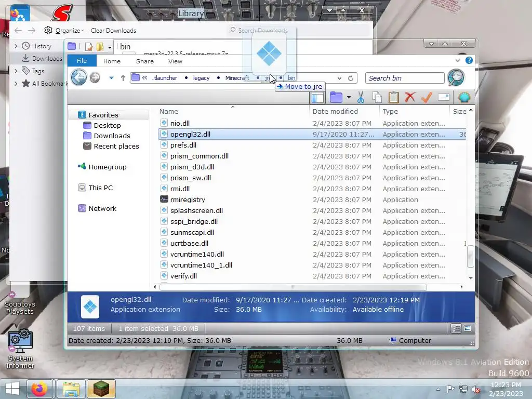Click the Cut scissors icon
Viewport: 532px width, 399px height.
[x=361, y=97]
